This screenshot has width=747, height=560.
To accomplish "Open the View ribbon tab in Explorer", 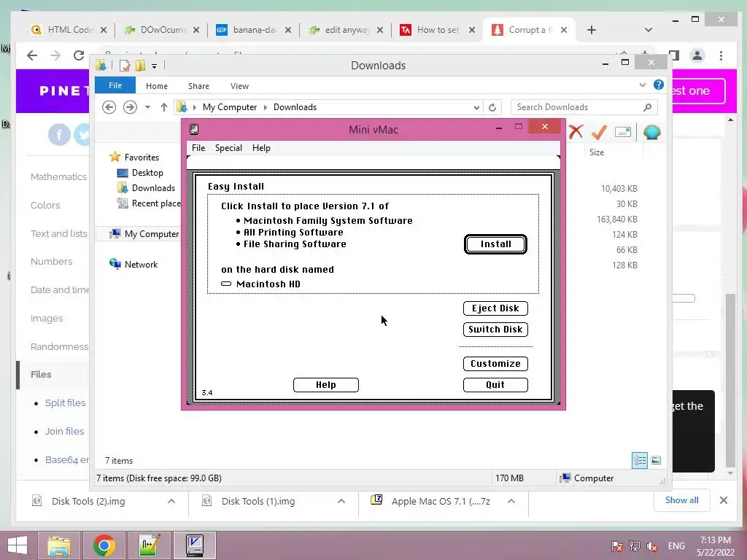I will (x=239, y=86).
